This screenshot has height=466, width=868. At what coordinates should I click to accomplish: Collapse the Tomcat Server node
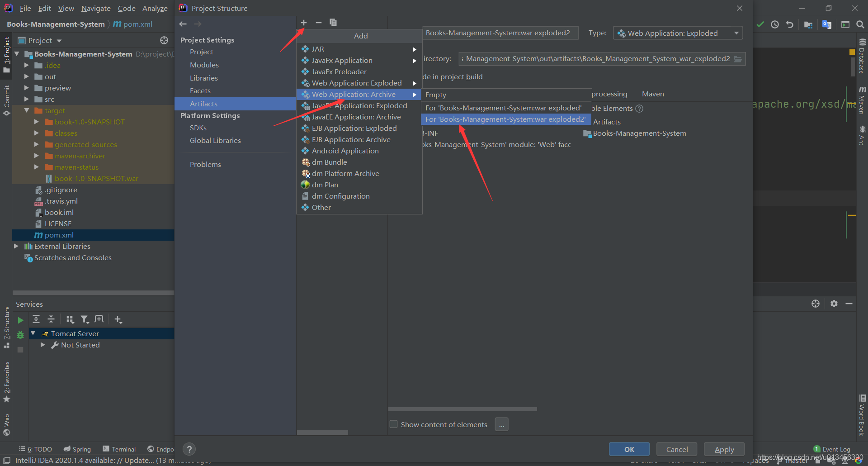coord(33,333)
